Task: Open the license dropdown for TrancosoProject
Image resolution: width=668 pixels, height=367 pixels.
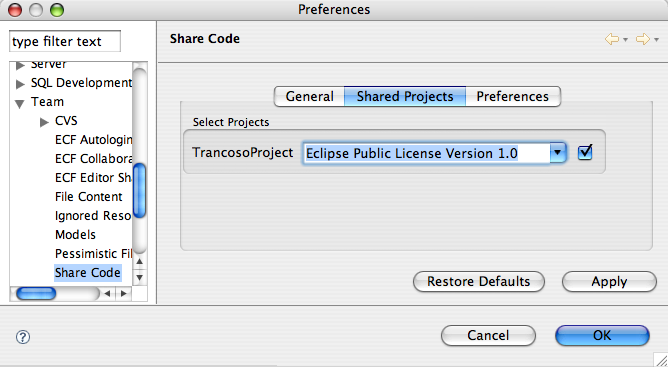Action: pyautogui.click(x=557, y=153)
